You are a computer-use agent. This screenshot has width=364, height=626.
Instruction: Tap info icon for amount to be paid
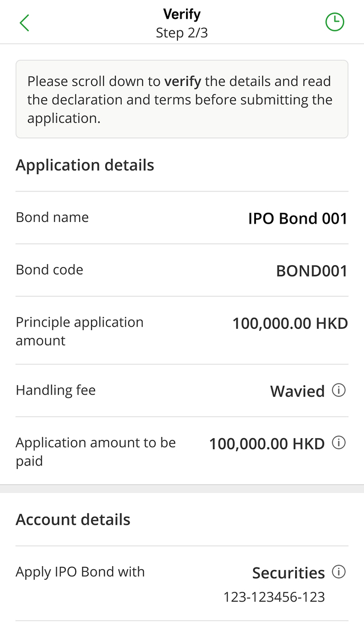coord(338,443)
